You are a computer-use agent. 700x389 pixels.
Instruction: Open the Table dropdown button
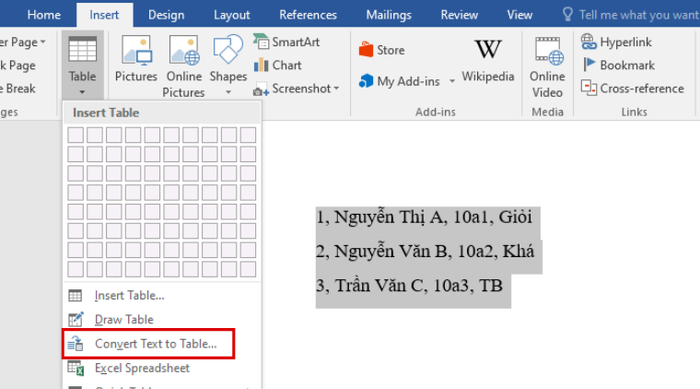click(83, 65)
